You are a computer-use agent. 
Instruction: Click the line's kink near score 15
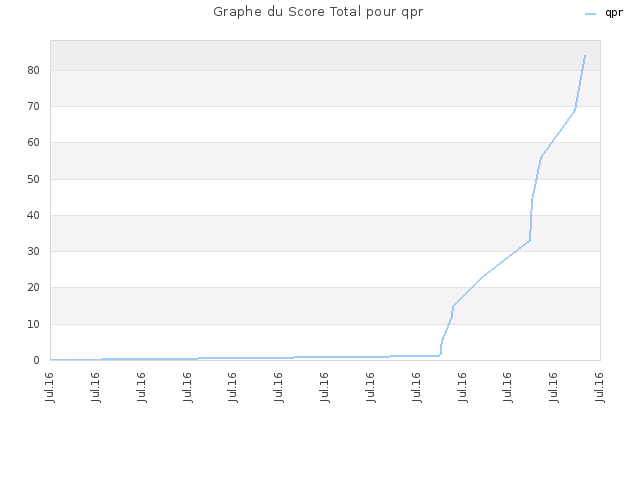[x=453, y=306]
